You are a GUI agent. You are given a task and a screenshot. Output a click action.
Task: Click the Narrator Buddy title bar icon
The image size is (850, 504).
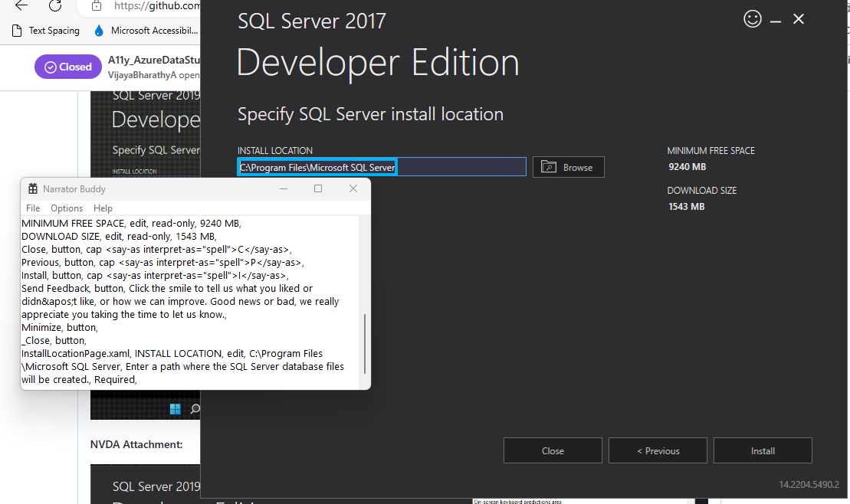pyautogui.click(x=33, y=188)
